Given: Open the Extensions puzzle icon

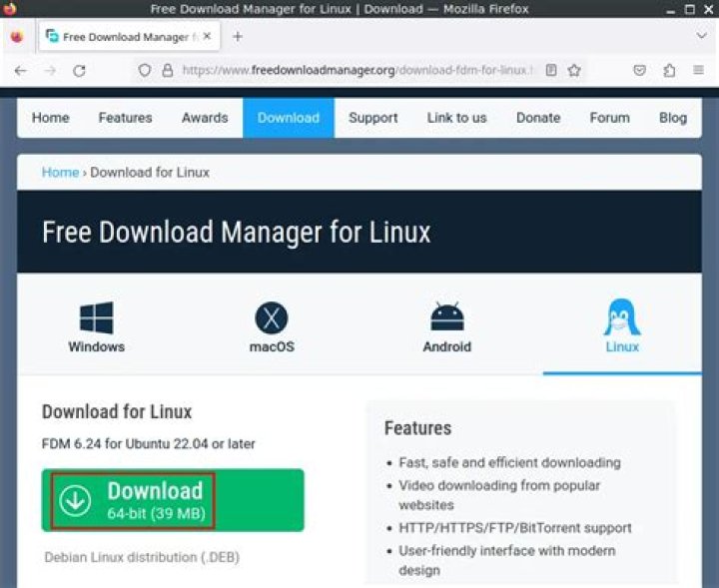Looking at the screenshot, I should (669, 70).
